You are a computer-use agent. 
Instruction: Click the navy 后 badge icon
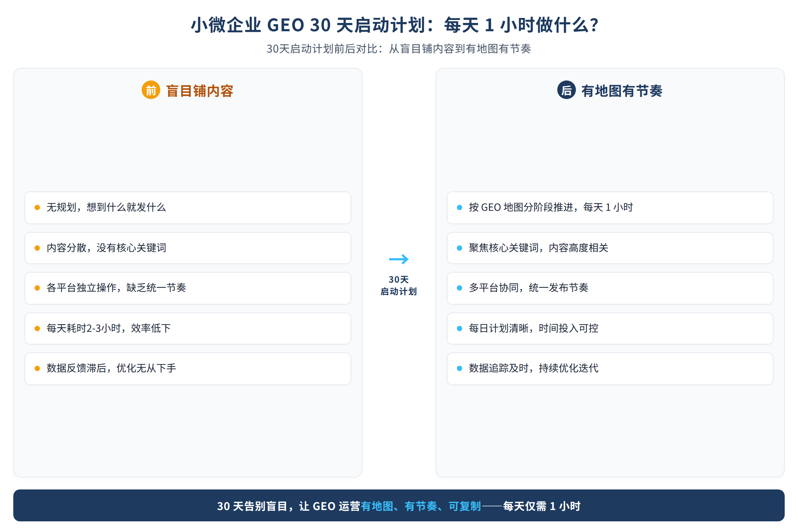566,90
